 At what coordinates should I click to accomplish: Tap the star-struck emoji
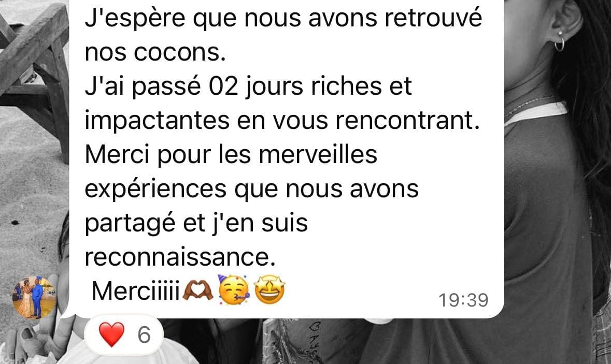(x=269, y=290)
